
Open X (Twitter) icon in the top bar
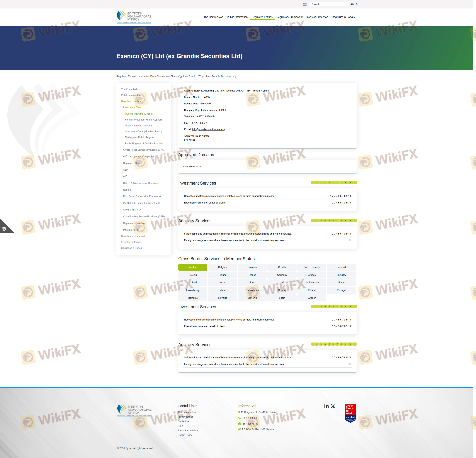tap(356, 4)
